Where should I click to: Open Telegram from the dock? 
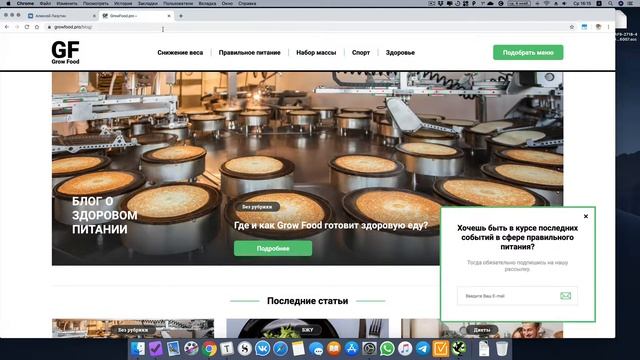423,349
